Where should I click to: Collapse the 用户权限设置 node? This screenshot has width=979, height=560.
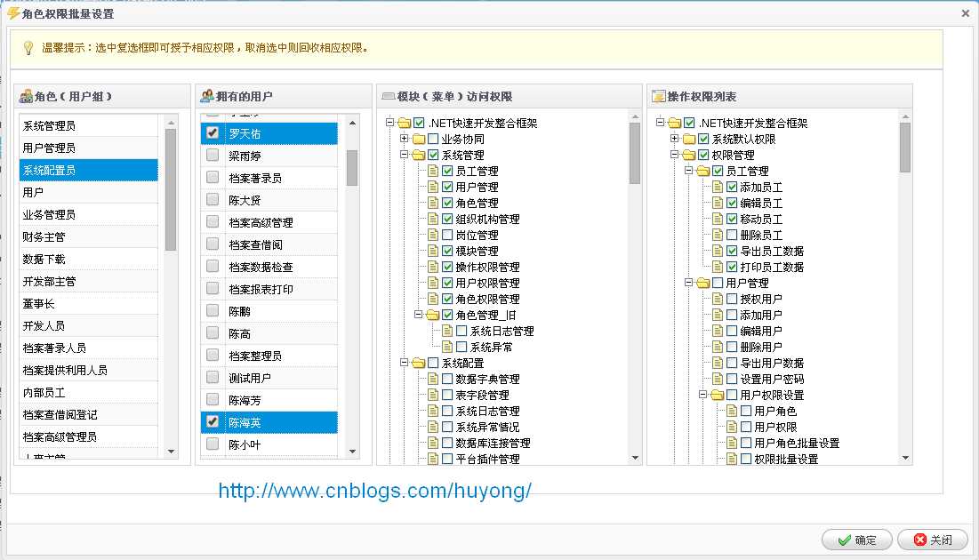pos(703,394)
